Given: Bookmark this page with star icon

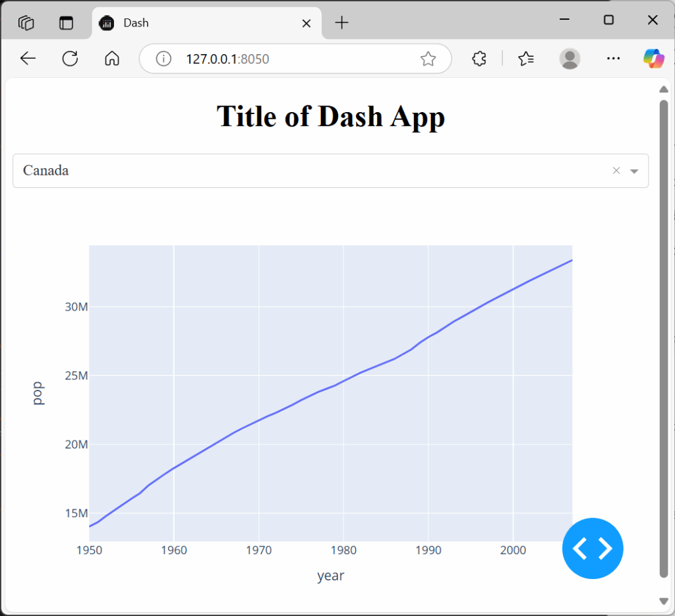Looking at the screenshot, I should (428, 59).
